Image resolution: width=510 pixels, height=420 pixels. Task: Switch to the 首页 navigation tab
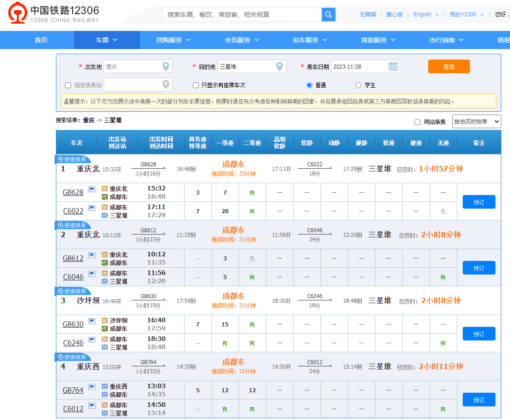41,40
